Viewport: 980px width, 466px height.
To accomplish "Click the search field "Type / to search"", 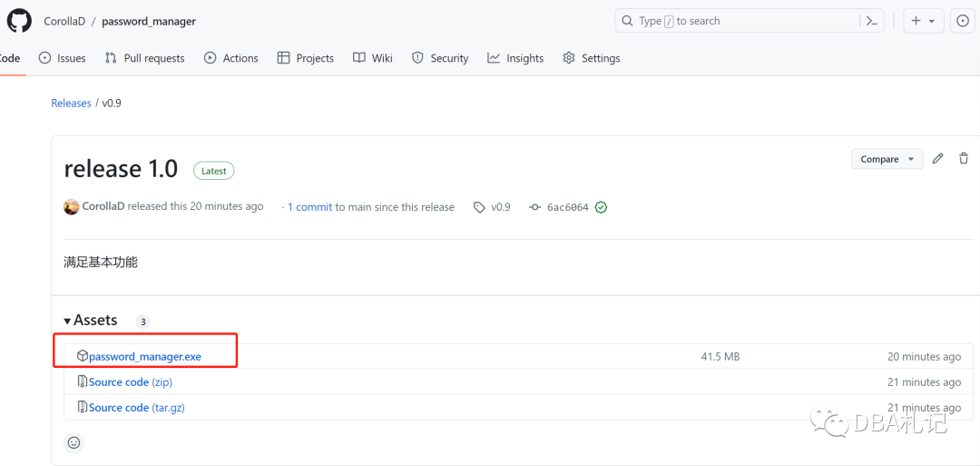I will coord(750,21).
